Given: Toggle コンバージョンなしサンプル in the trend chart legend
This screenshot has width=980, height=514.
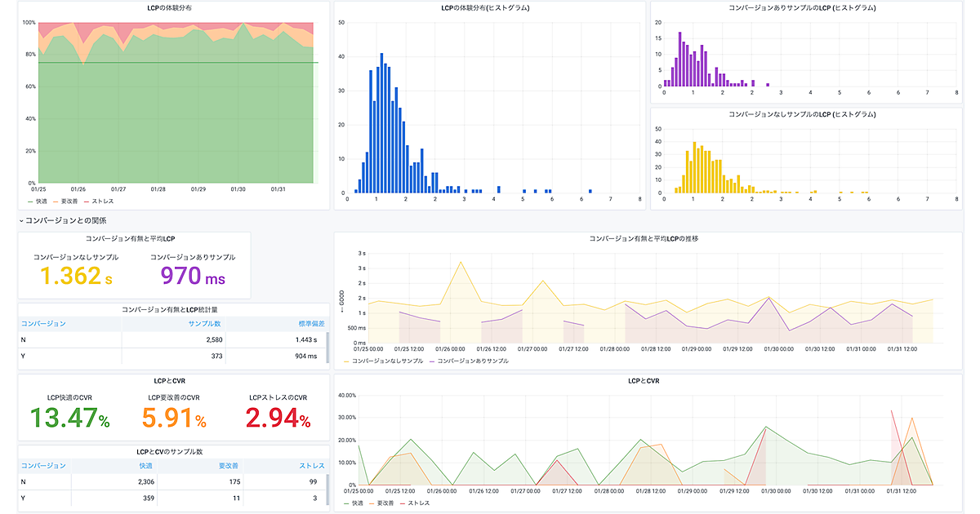Looking at the screenshot, I should 387,361.
